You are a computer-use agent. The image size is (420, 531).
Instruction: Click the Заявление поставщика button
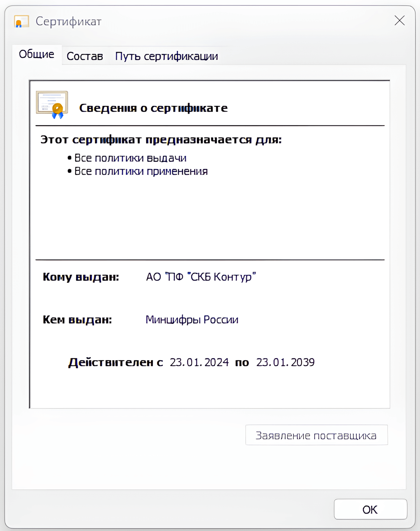tap(316, 435)
